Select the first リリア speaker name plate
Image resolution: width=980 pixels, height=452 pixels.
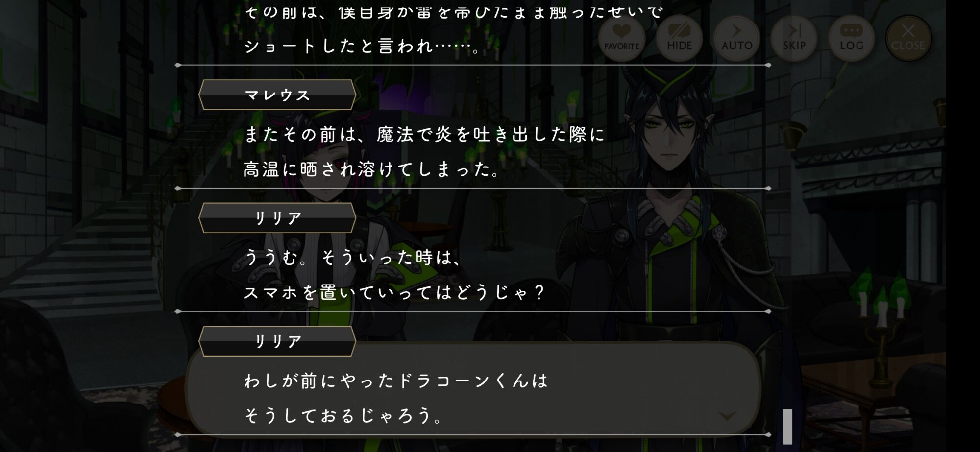(277, 218)
